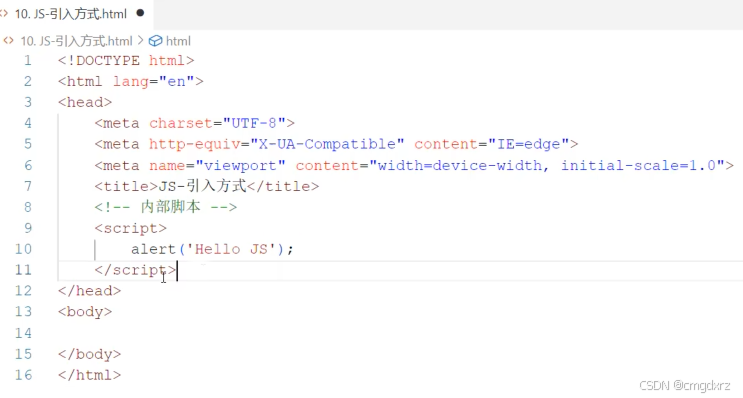Click line number 9 in the gutter

(x=28, y=228)
